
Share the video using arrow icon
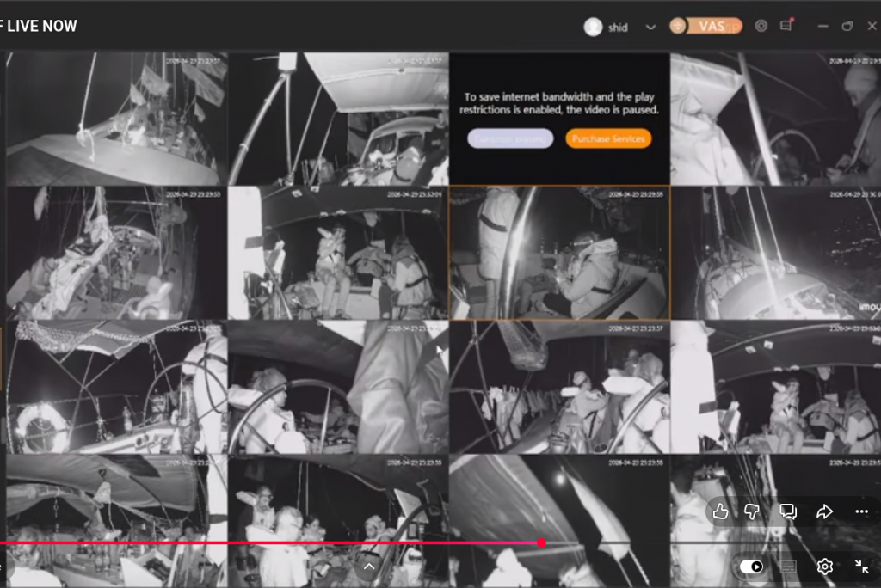[x=824, y=511]
